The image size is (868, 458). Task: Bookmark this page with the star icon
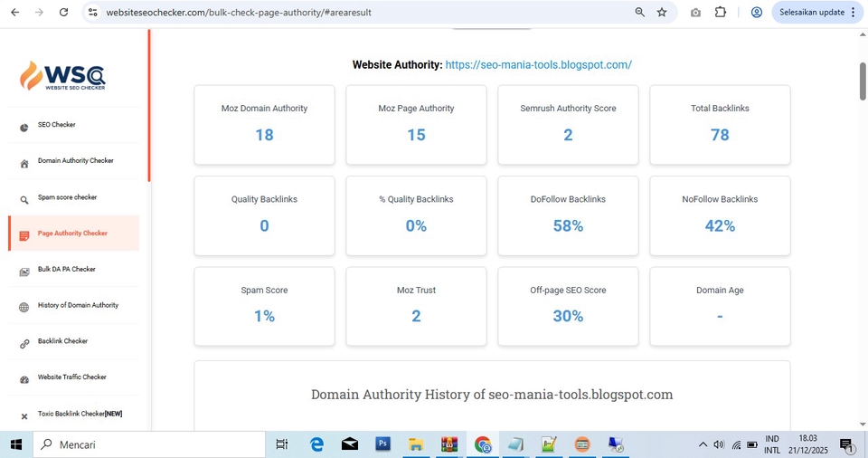tap(662, 13)
